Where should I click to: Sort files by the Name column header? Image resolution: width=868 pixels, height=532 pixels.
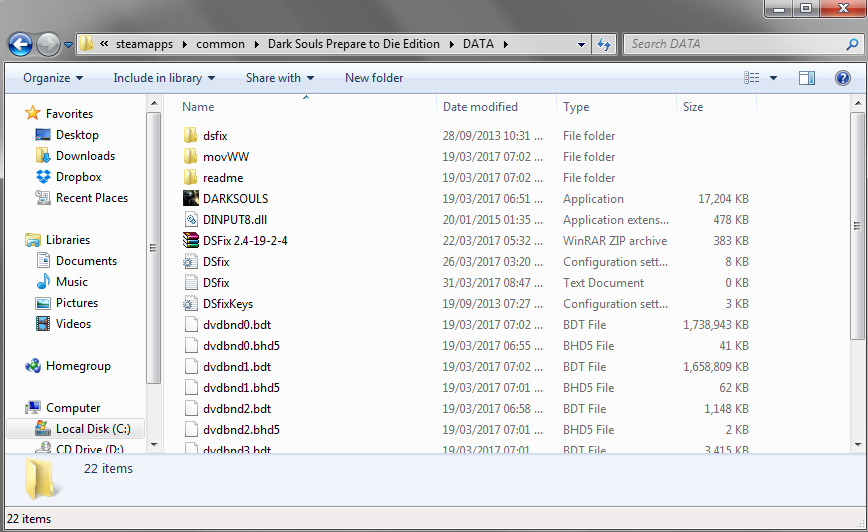tap(198, 107)
